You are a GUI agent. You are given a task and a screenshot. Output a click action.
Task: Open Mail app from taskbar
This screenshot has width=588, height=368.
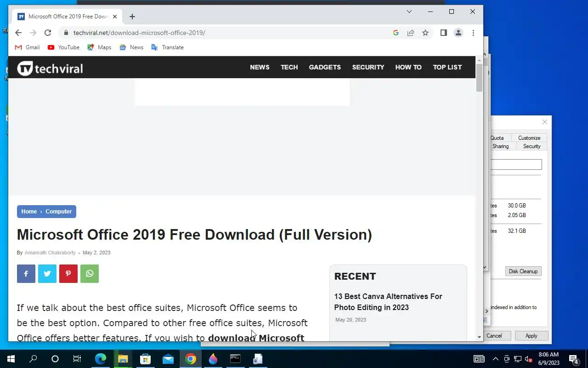pos(168,359)
